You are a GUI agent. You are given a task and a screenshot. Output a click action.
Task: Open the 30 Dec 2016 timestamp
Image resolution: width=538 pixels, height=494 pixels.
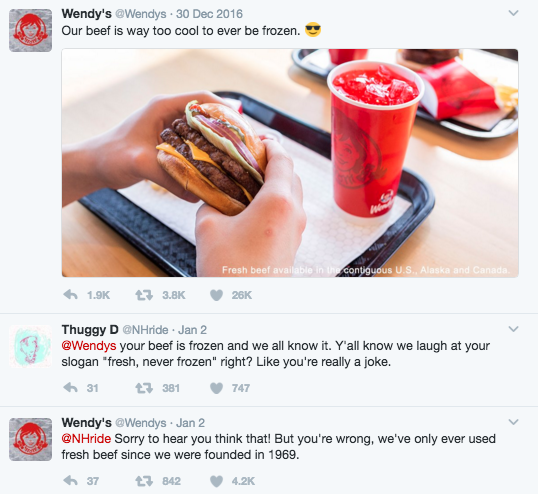point(209,14)
